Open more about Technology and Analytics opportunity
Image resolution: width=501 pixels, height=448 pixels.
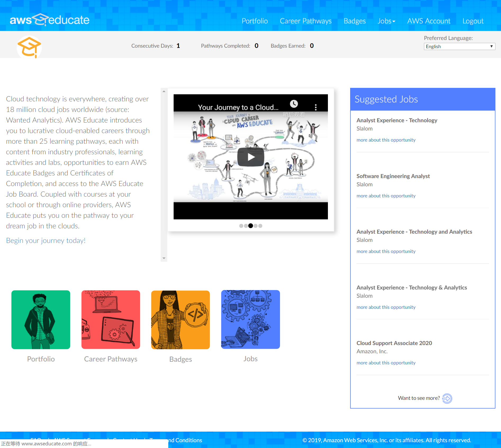point(386,251)
